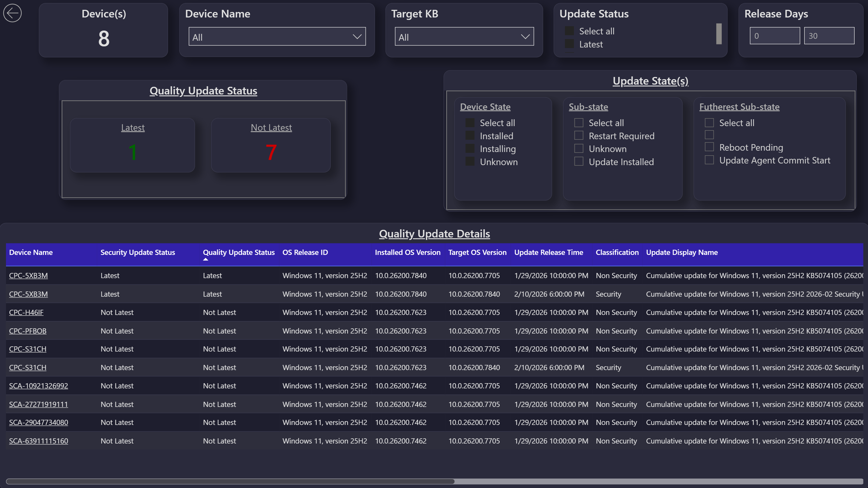Image resolution: width=868 pixels, height=488 pixels.
Task: Check Select all under Update Status
Action: pos(569,31)
